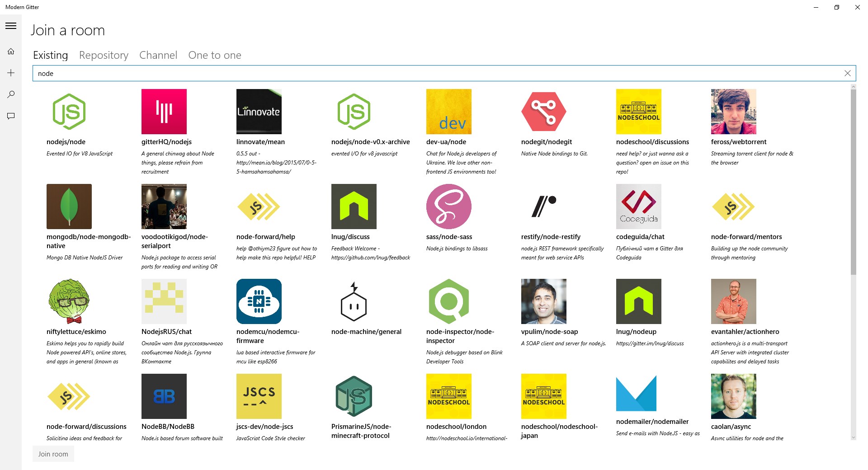Click the scrollbar up arrow
This screenshot has height=470, width=868.
[x=854, y=86]
